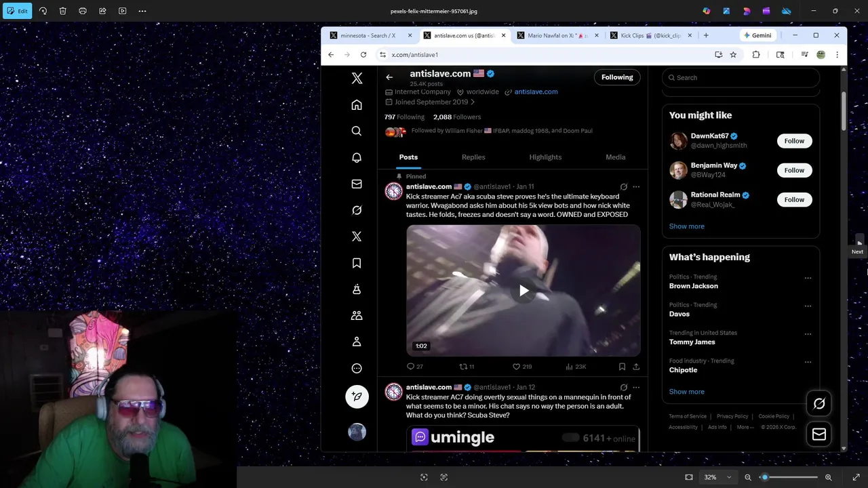View the 2,088 Followers list
Image resolution: width=868 pixels, height=488 pixels.
point(457,117)
